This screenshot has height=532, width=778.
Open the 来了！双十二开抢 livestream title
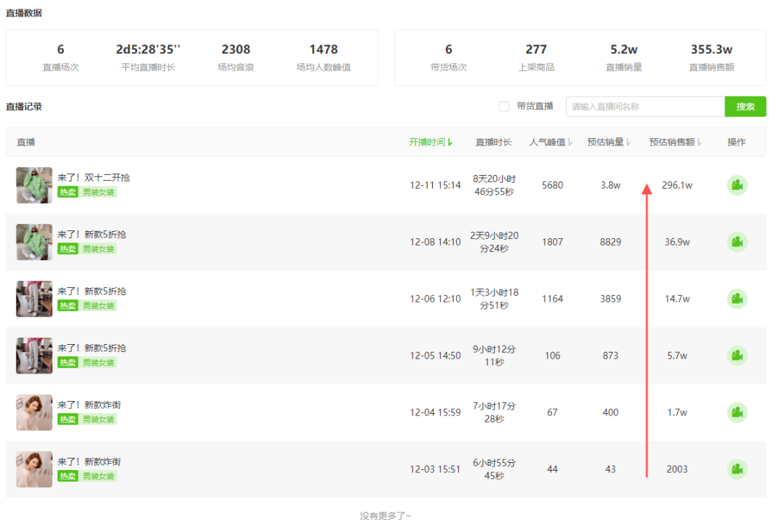94,177
